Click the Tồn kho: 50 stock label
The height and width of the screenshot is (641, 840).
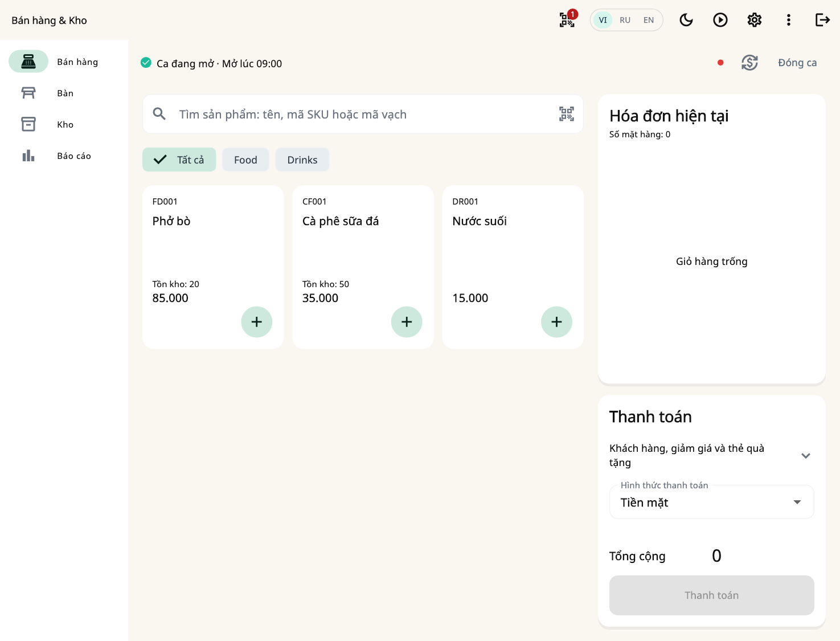coord(326,284)
